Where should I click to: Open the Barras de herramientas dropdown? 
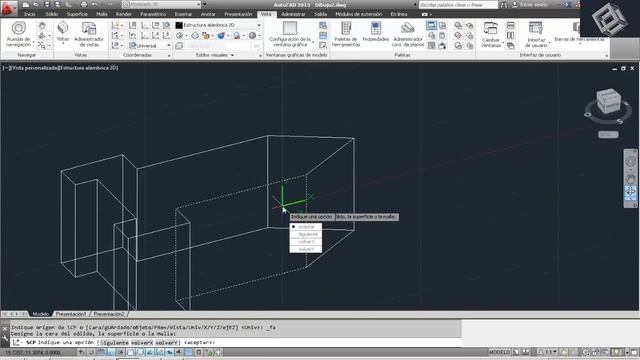pyautogui.click(x=579, y=39)
